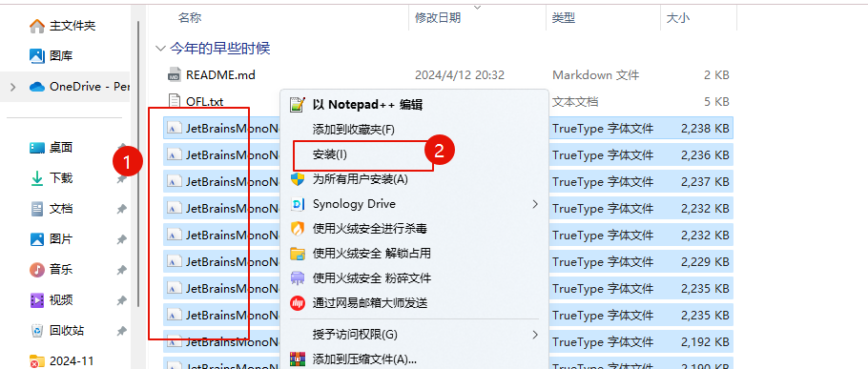Expand the OneDrive tree node chevron

click(x=13, y=87)
